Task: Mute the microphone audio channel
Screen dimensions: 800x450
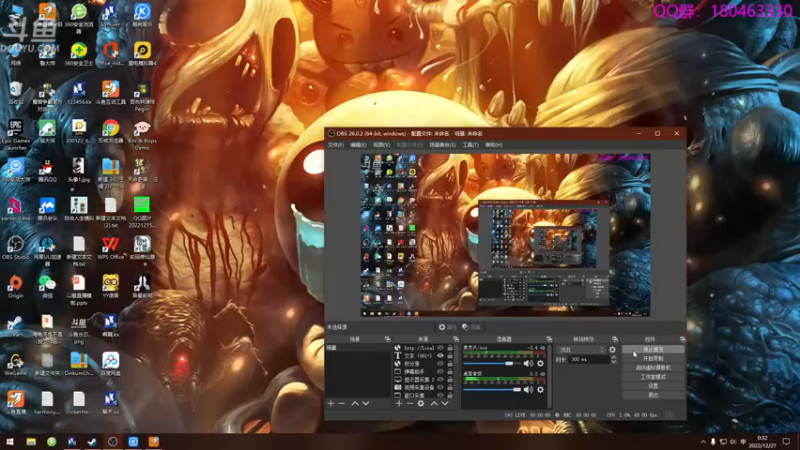Action: (528, 363)
